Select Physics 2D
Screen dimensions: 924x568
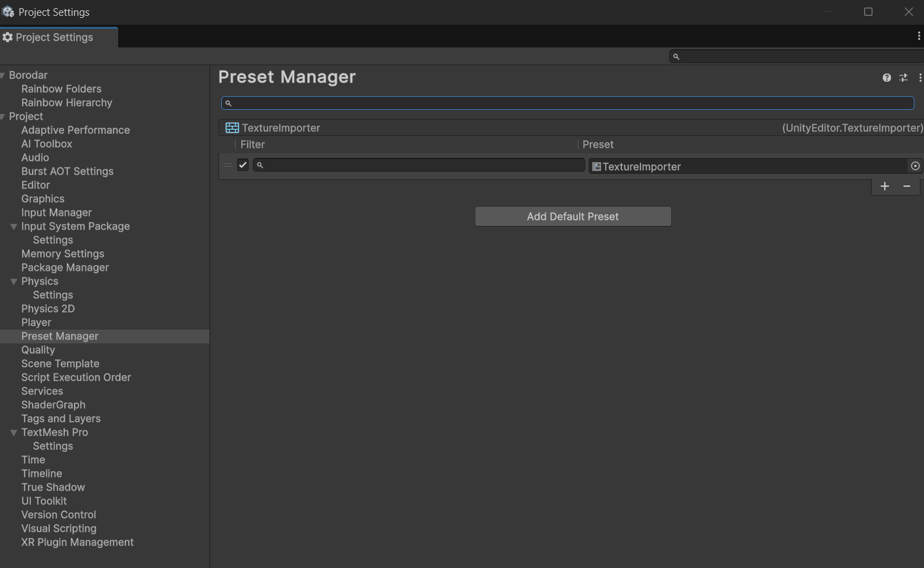click(x=48, y=308)
